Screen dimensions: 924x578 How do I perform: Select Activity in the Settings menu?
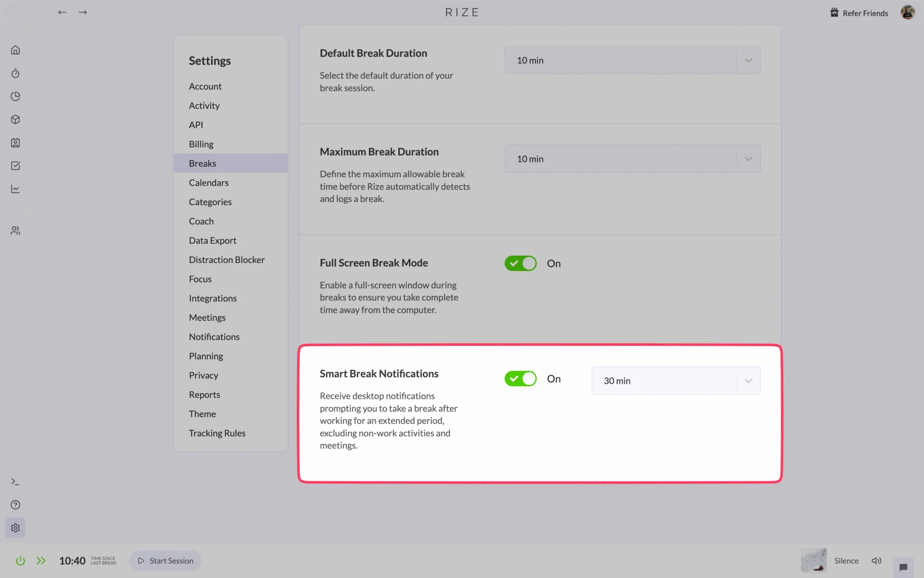(x=231, y=105)
